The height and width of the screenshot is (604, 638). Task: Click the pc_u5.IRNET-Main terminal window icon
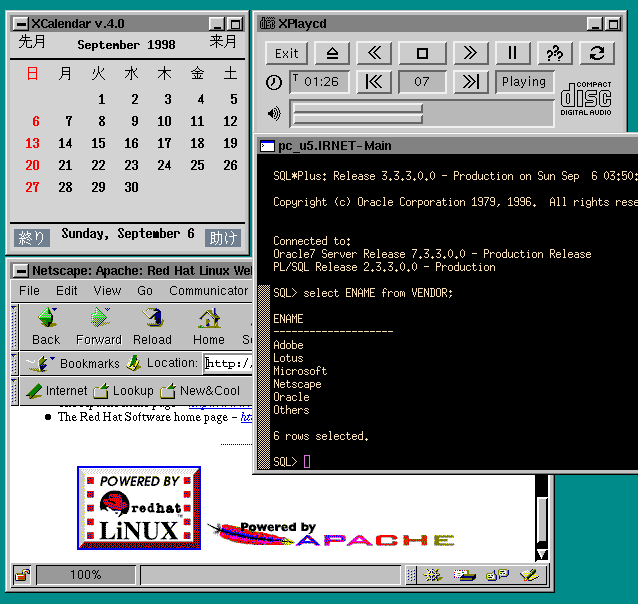[267, 146]
